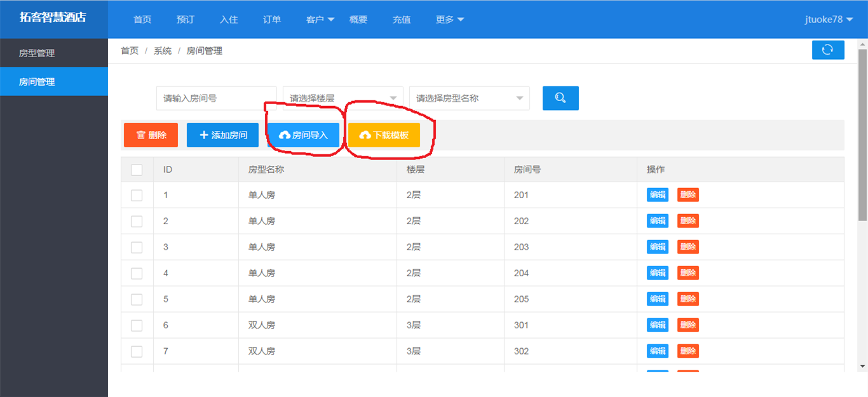This screenshot has height=397, width=868.
Task: Open the 概要 menu item
Action: [358, 20]
